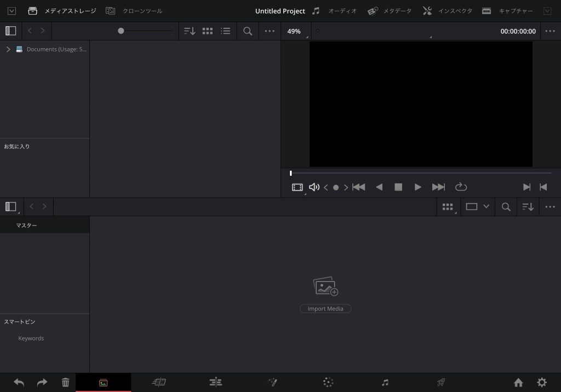This screenshot has height=392, width=561.
Task: Open the media pool sort order dropdown
Action: click(528, 207)
